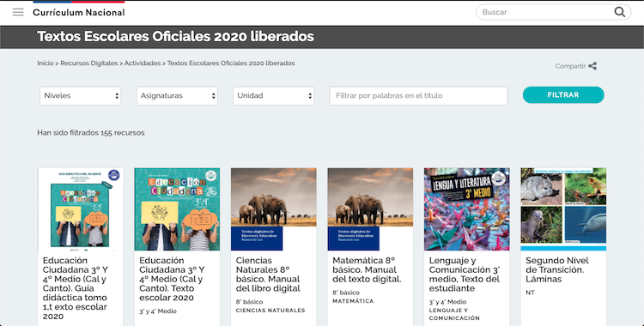
Task: Click title Educación Ciudadana Guía didáctica tomo 1
Action: (x=76, y=288)
